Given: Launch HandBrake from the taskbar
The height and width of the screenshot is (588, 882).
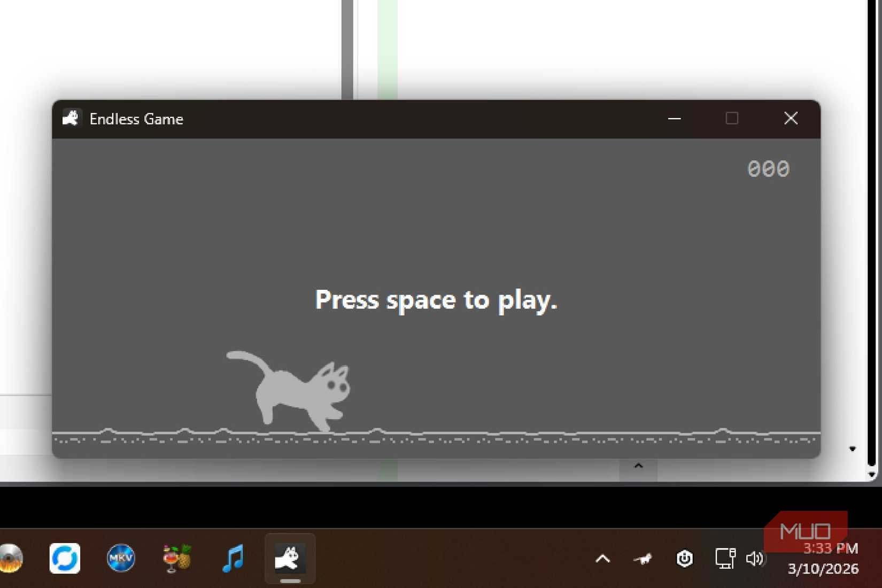Looking at the screenshot, I should coord(176,559).
